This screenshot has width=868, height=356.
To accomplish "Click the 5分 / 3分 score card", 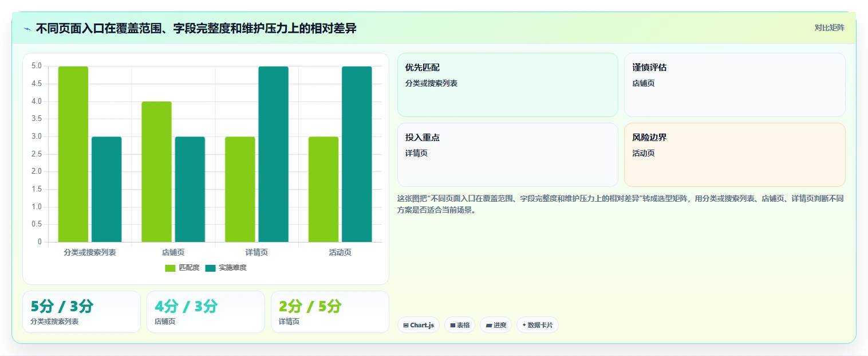I will (x=81, y=312).
